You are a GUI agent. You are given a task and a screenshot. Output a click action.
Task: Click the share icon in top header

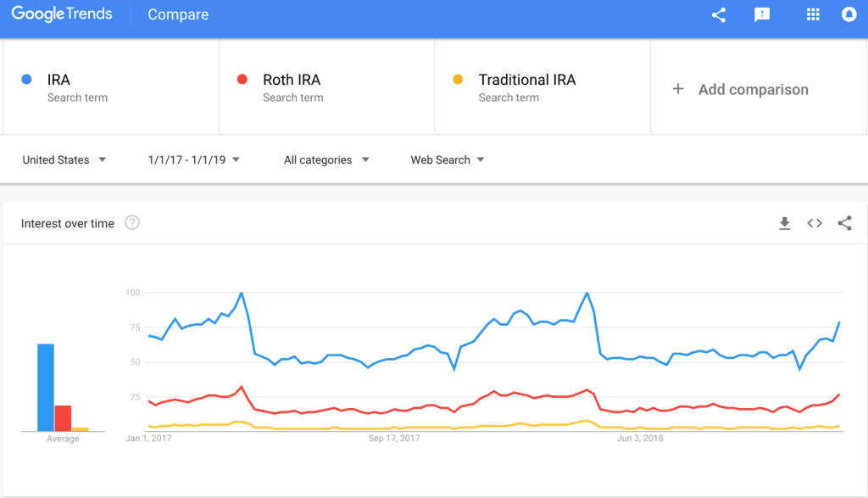pos(719,15)
